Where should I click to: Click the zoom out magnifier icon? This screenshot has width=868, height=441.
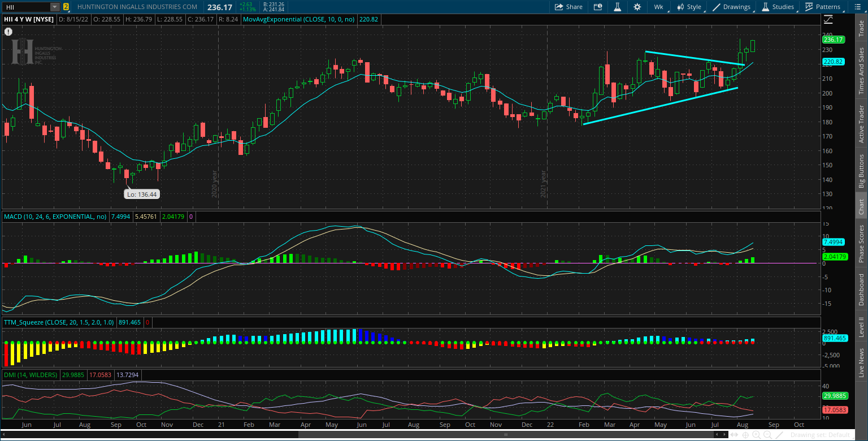click(x=767, y=435)
